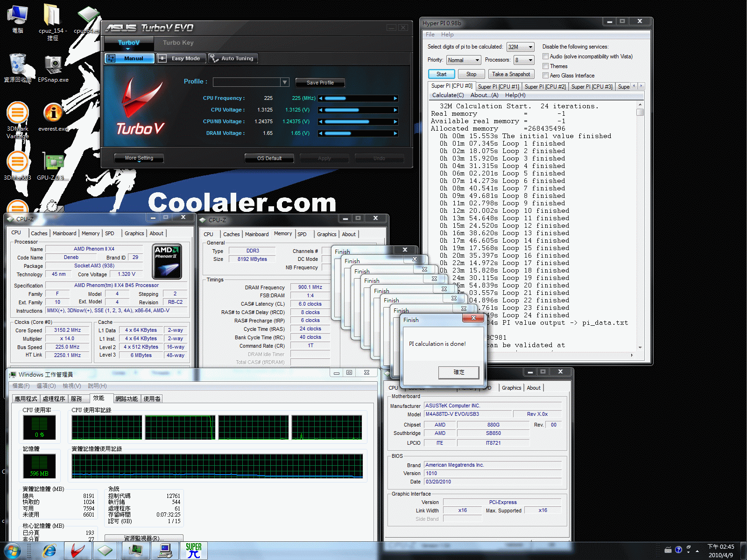Decrease CPU Voltage with left arrow
This screenshot has height=560, width=747.
tap(321, 110)
